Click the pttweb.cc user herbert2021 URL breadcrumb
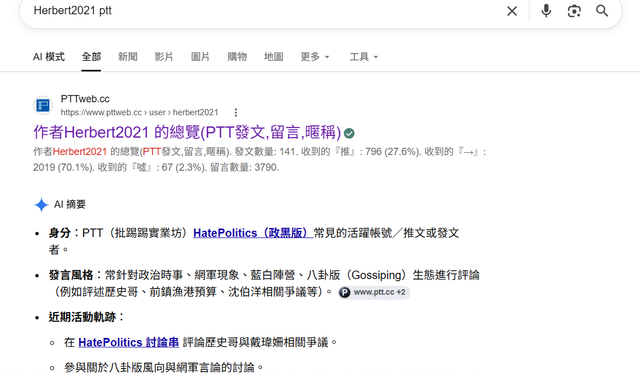This screenshot has height=383, width=640. coord(140,112)
